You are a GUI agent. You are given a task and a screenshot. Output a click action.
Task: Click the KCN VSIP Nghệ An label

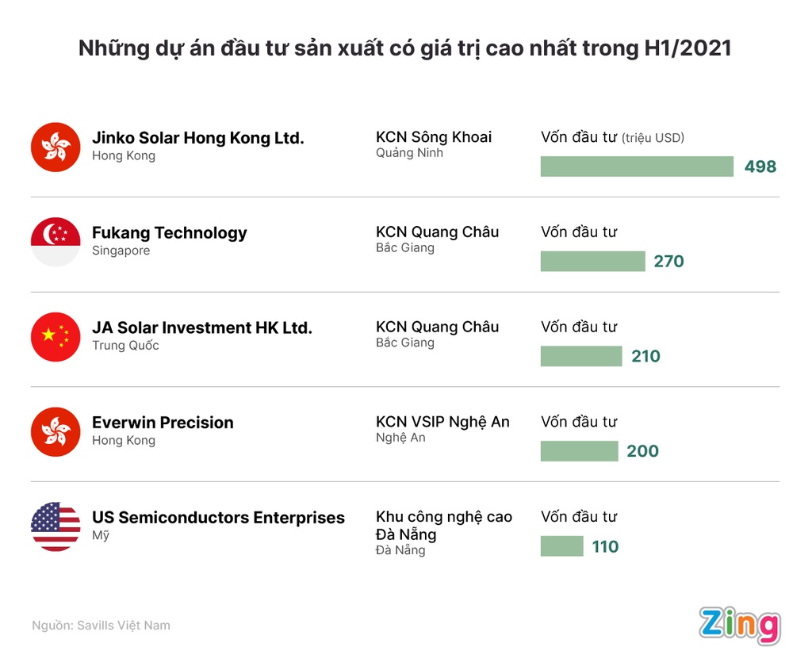[x=442, y=422]
